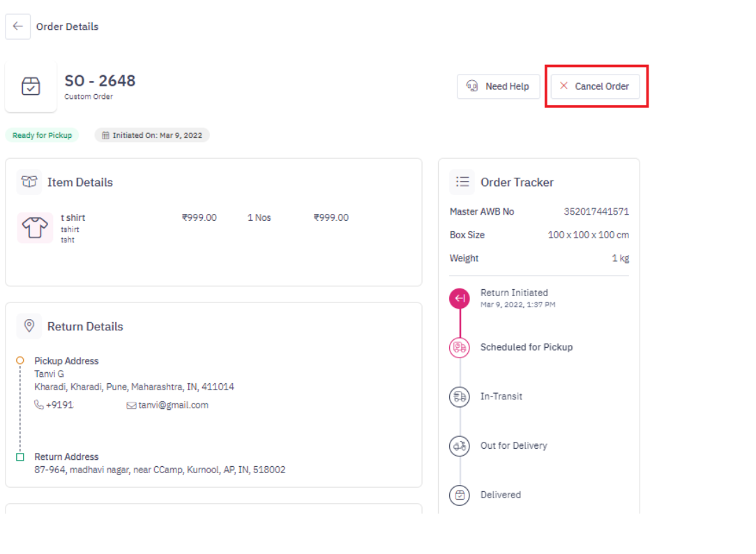Image resolution: width=756 pixels, height=554 pixels.
Task: Click the name Tanvi G
Action: (50, 374)
